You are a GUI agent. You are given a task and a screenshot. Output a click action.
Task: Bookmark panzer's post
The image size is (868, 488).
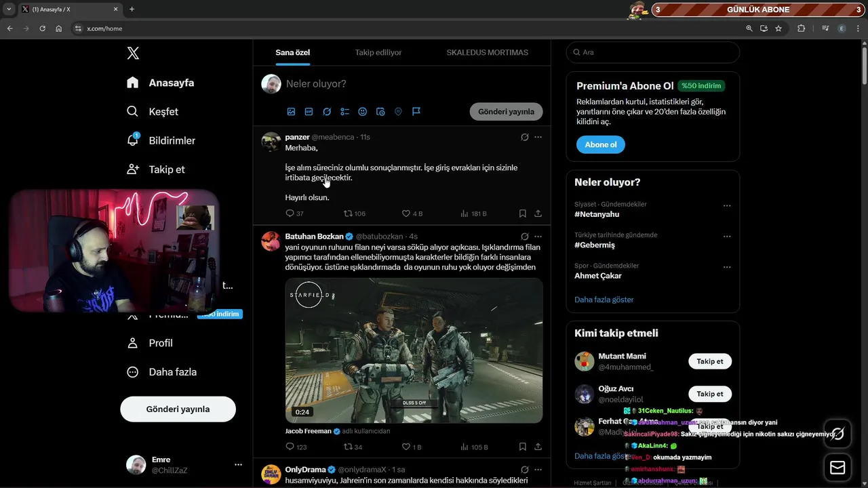pyautogui.click(x=522, y=213)
